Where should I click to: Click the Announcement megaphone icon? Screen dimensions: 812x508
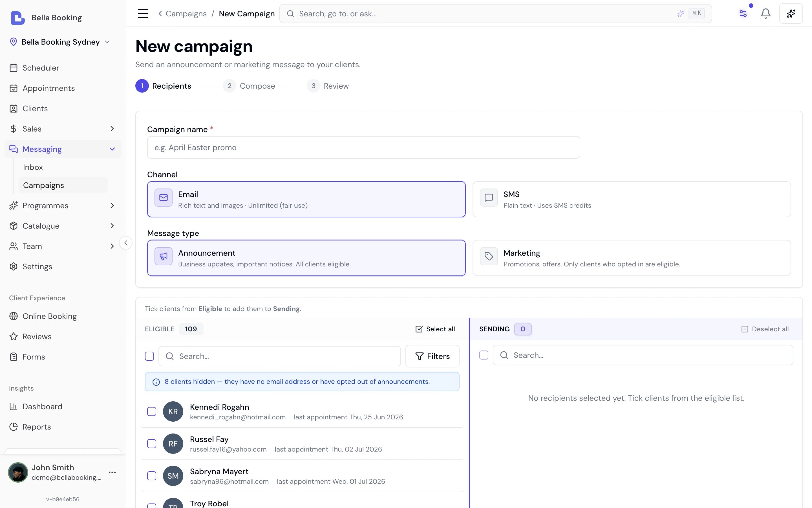(x=164, y=256)
